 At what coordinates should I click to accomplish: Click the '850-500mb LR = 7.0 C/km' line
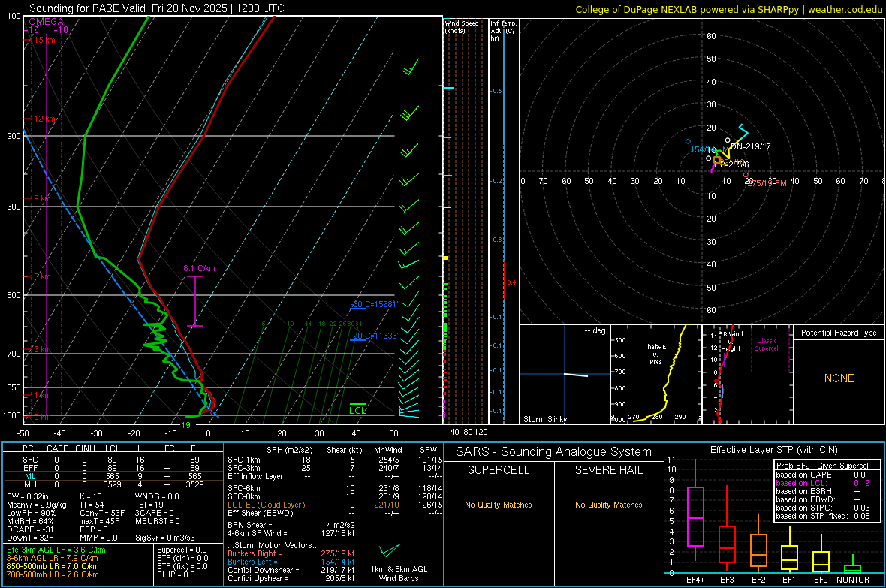[53, 566]
